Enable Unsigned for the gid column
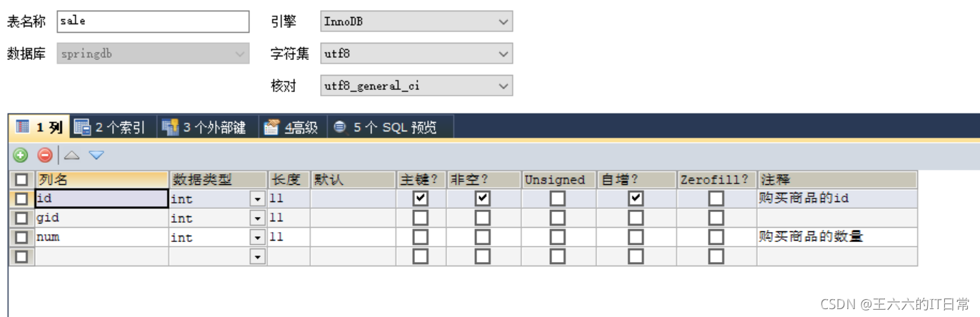This screenshot has width=980, height=317. pyautogui.click(x=558, y=218)
